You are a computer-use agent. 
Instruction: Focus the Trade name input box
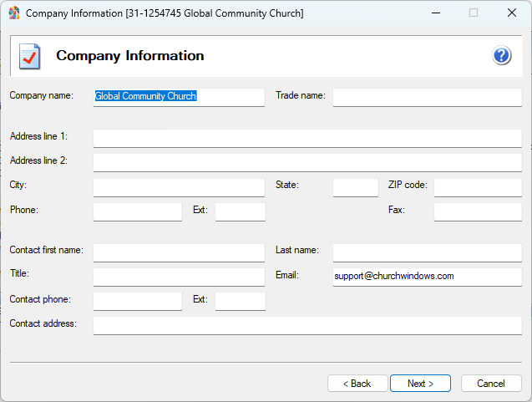(x=427, y=97)
